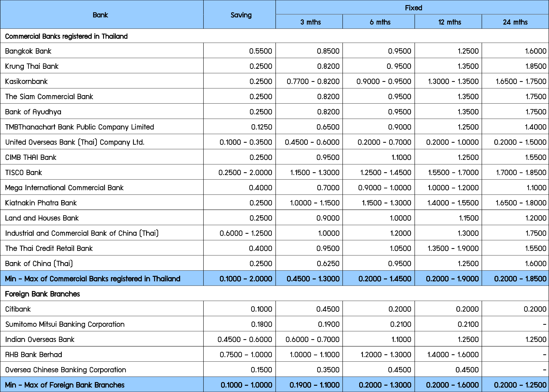Click Citibank 3 mths rate 0.4500
This screenshot has height=392, width=549.
328,309
